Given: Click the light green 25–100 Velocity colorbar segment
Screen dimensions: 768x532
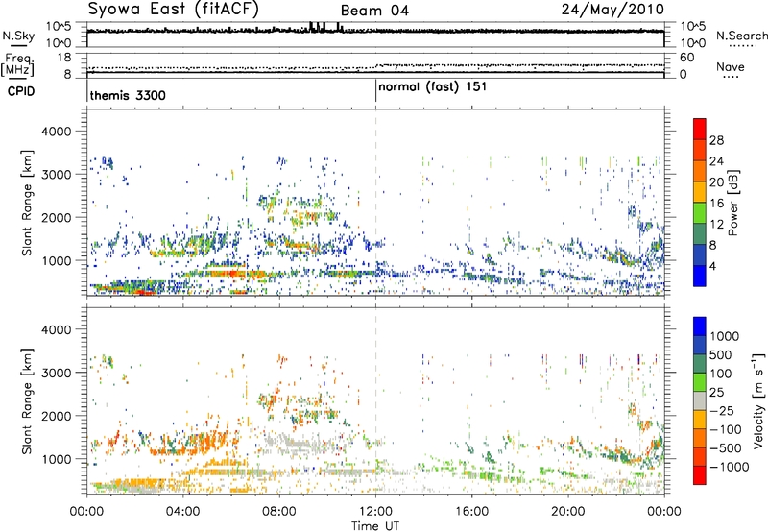Looking at the screenshot, I should coord(700,382).
